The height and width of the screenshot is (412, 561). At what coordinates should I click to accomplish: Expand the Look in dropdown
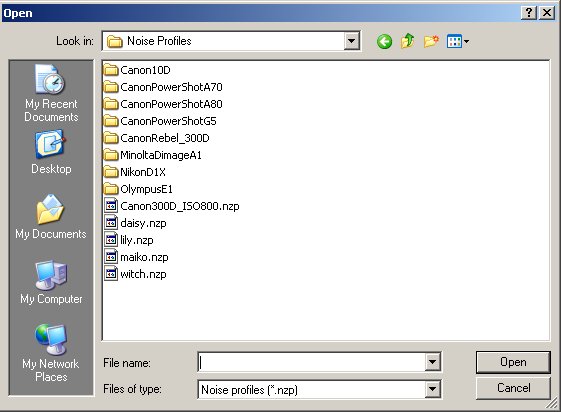(352, 41)
